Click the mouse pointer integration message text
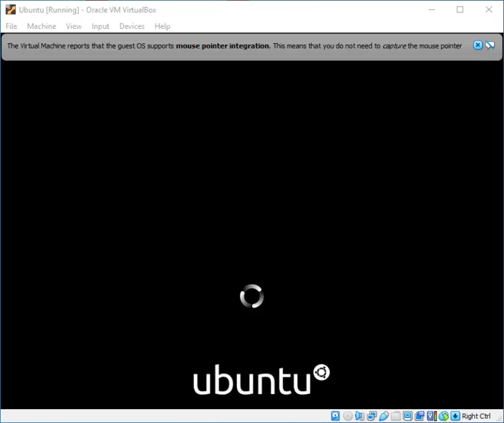This screenshot has width=504, height=423. 234,46
